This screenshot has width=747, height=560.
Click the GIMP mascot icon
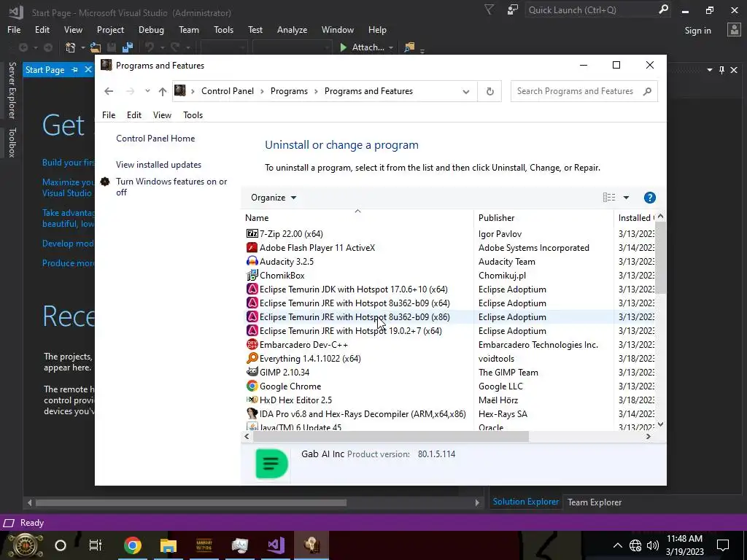pos(252,372)
